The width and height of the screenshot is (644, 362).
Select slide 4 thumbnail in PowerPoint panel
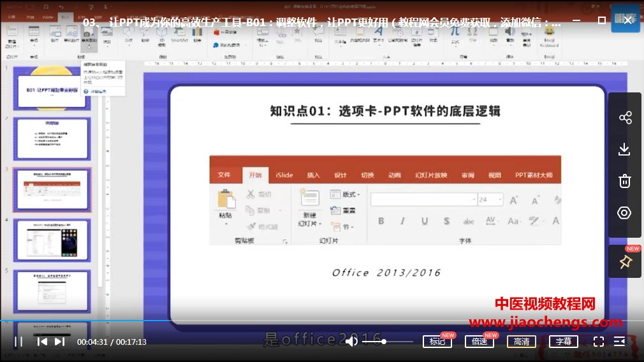[52, 240]
